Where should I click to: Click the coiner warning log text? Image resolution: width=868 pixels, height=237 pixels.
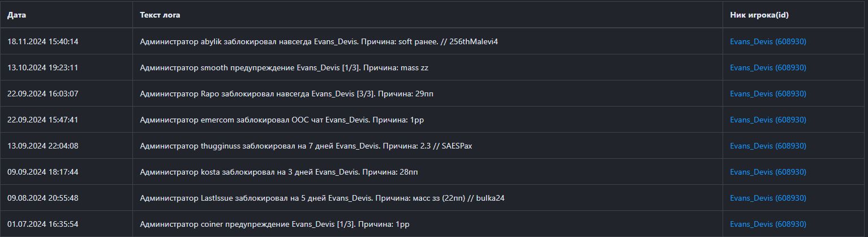pyautogui.click(x=274, y=224)
